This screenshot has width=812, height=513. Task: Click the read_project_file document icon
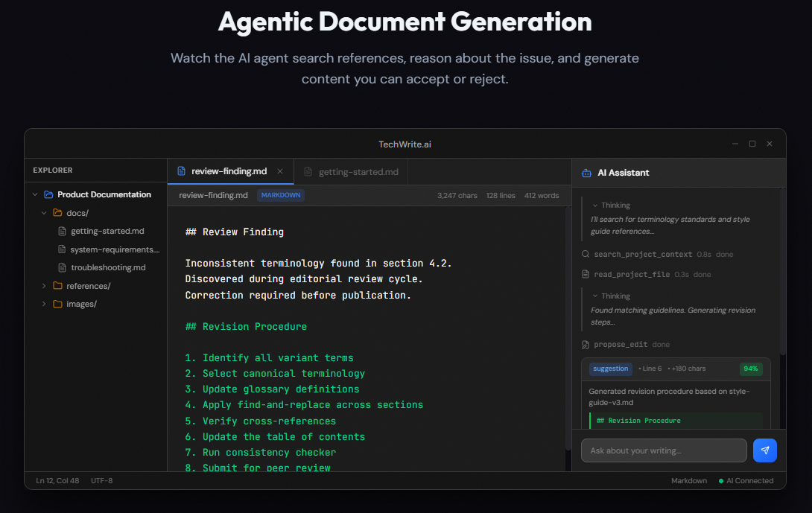pyautogui.click(x=586, y=275)
